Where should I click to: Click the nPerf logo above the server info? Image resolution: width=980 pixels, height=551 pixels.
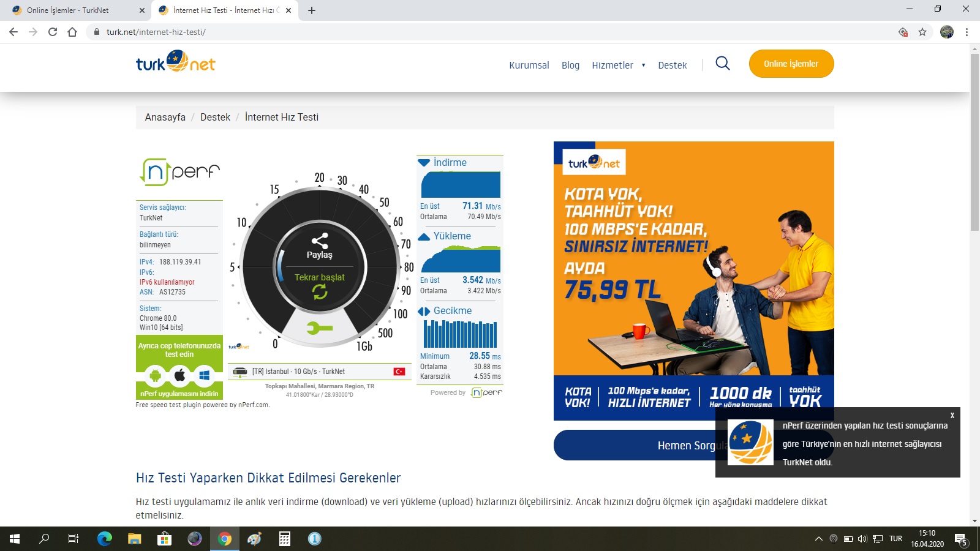click(179, 171)
